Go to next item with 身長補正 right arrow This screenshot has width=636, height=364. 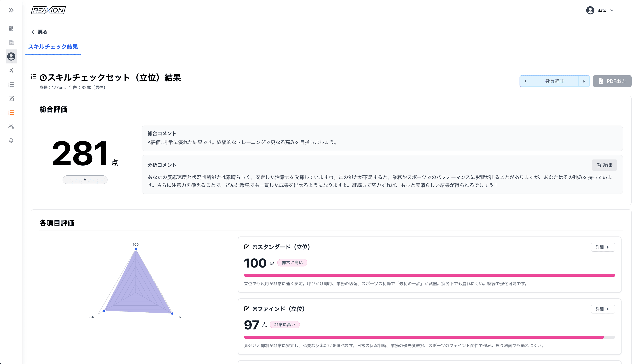click(x=584, y=81)
